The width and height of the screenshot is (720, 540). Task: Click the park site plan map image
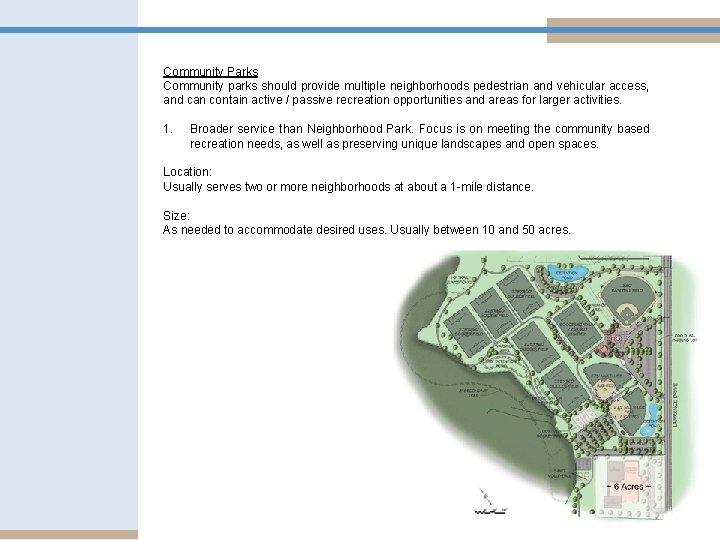tap(548, 388)
